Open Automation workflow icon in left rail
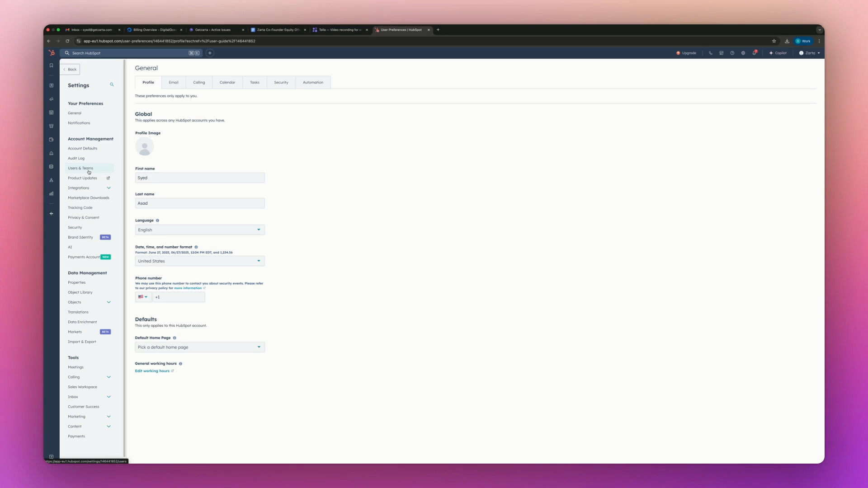Viewport: 868px width, 488px height. pos(51,180)
